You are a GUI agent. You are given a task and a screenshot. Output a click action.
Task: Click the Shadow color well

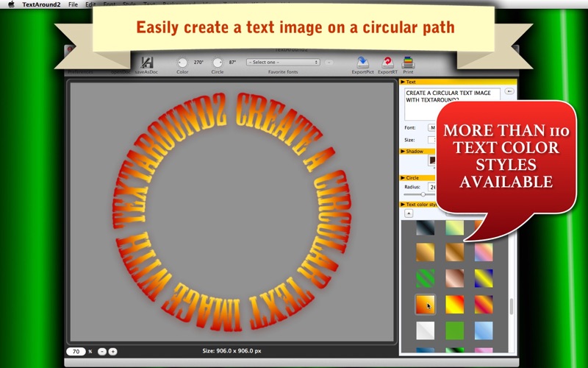[x=432, y=160]
